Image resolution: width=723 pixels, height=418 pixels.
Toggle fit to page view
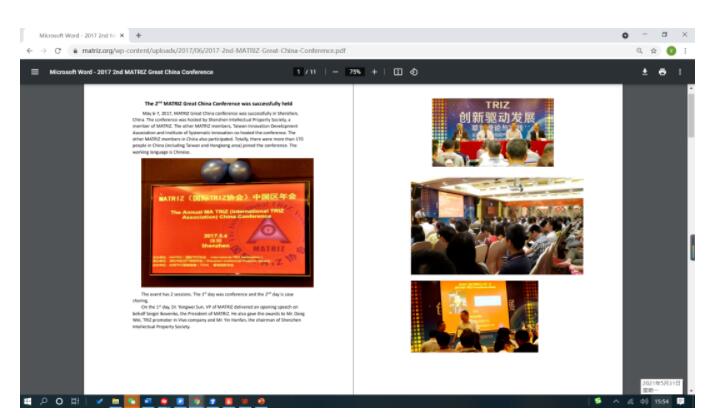[x=398, y=72]
